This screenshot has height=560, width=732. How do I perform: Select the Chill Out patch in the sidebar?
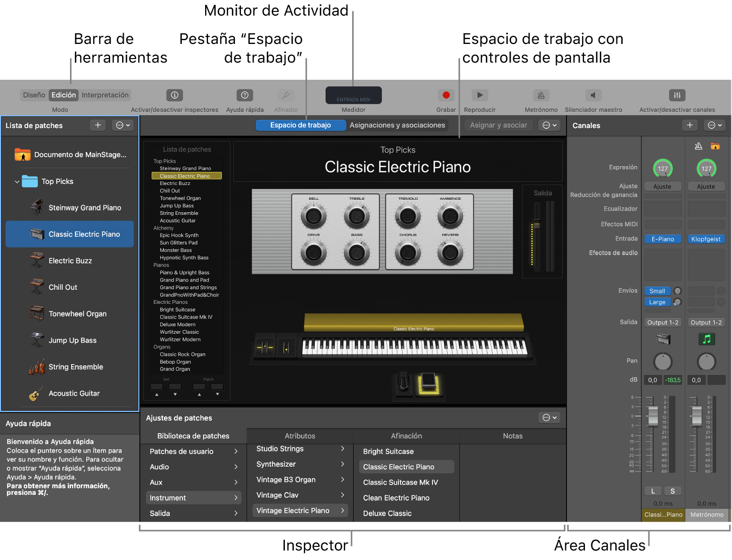62,287
